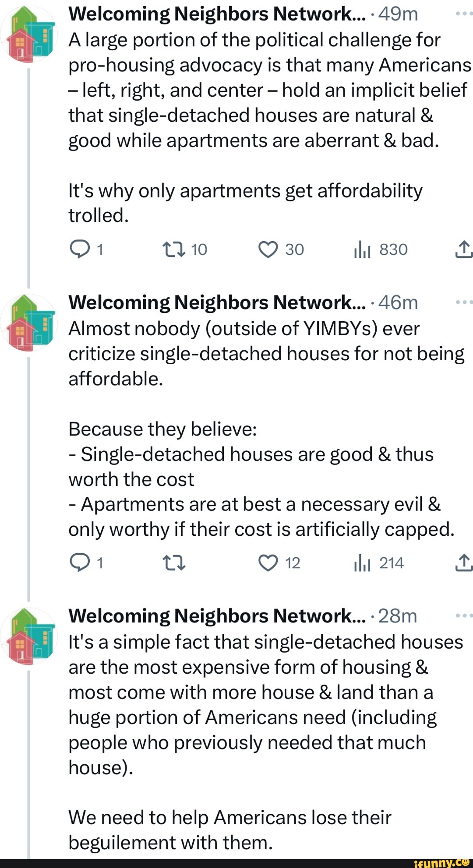
Task: Retweet the 46m YIMBYs tweet
Action: coord(174,563)
